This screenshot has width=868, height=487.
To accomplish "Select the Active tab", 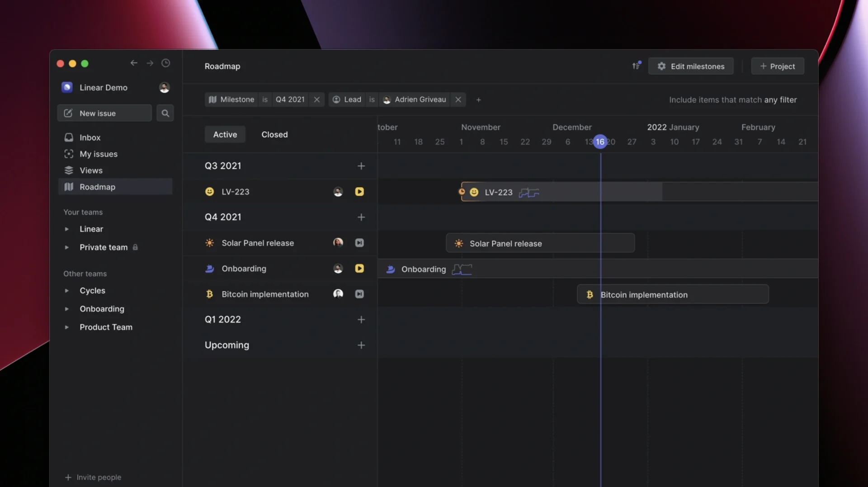I will [x=225, y=134].
